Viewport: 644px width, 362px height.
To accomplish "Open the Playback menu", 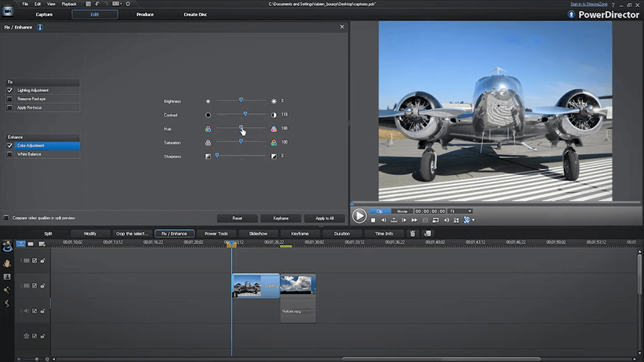I will 69,4.
